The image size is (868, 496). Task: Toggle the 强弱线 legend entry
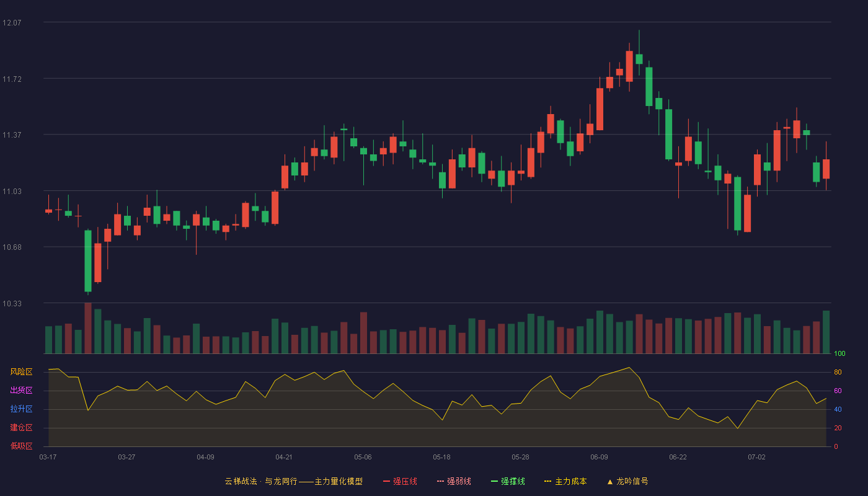(454, 481)
